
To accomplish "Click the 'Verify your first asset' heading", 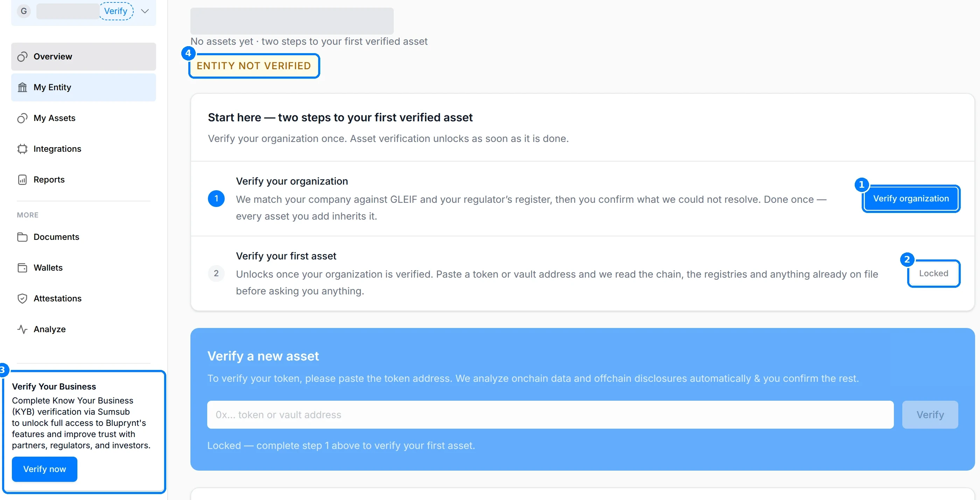I will (286, 256).
